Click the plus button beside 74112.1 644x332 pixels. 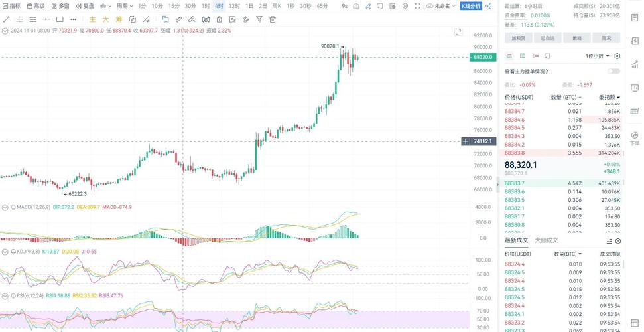coord(466,141)
